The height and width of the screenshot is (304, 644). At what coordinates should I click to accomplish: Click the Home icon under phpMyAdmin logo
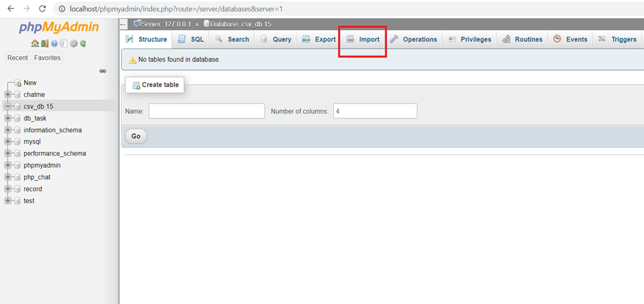35,43
